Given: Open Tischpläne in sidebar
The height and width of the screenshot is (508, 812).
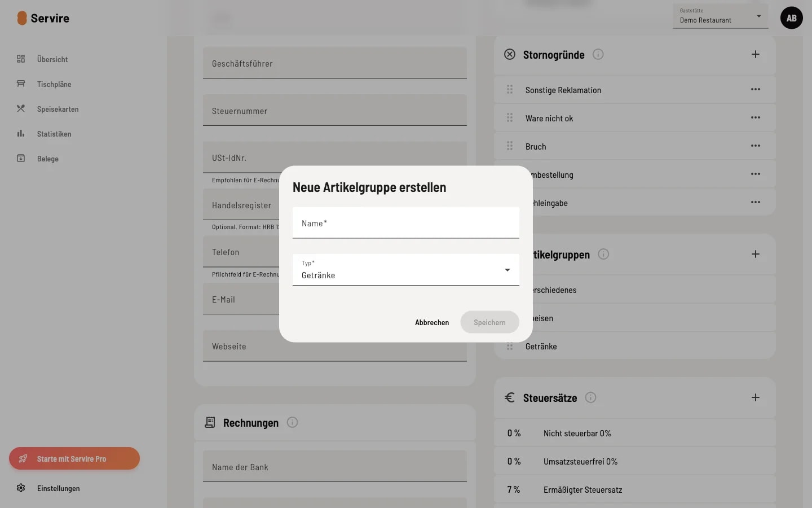Looking at the screenshot, I should point(54,84).
